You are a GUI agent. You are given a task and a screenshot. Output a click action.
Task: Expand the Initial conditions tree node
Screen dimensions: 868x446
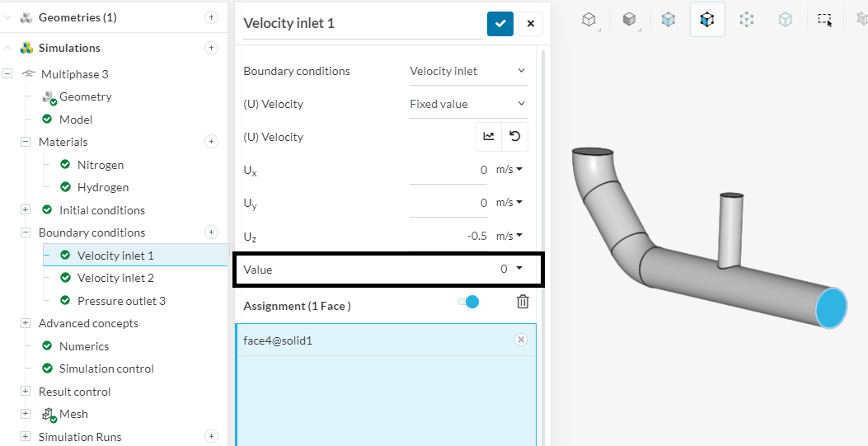(x=26, y=210)
